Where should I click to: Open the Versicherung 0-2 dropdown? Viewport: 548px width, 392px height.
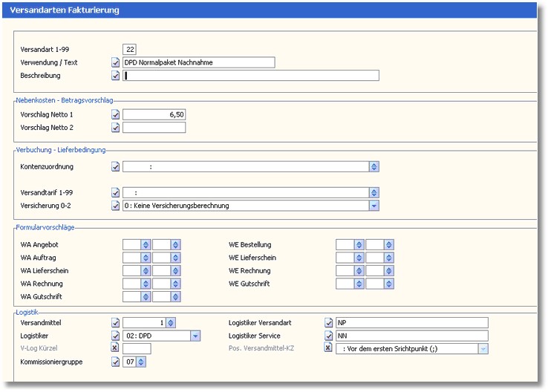click(x=374, y=206)
